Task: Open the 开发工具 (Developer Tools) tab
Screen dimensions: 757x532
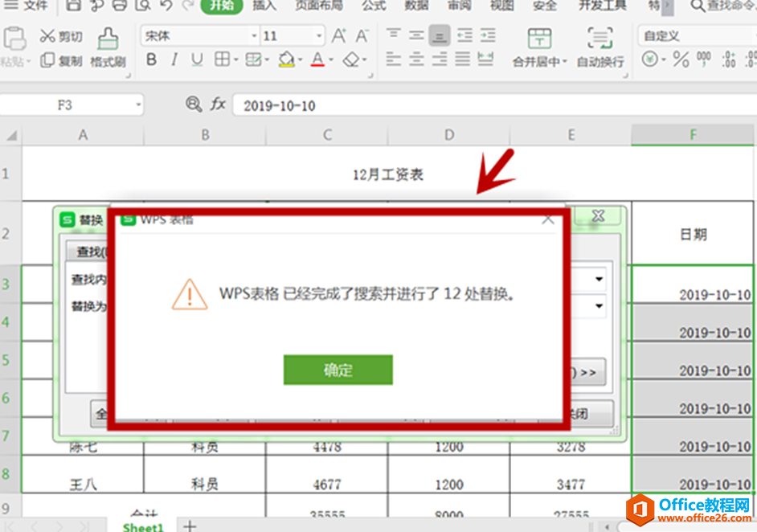Action: point(603,6)
